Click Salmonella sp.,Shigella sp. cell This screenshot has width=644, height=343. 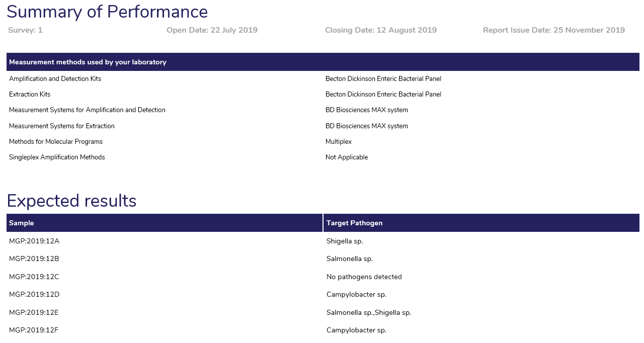[x=369, y=313]
